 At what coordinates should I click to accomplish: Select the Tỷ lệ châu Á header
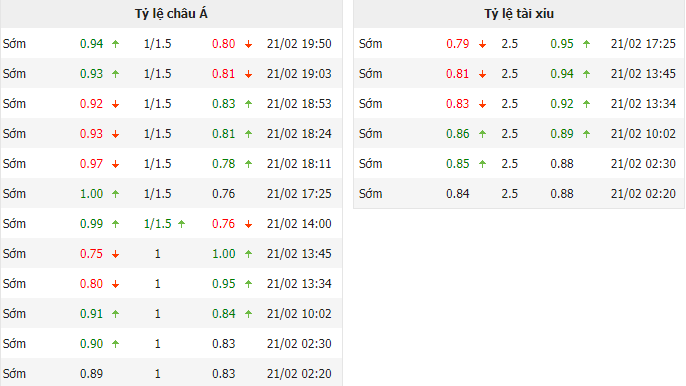pyautogui.click(x=171, y=14)
